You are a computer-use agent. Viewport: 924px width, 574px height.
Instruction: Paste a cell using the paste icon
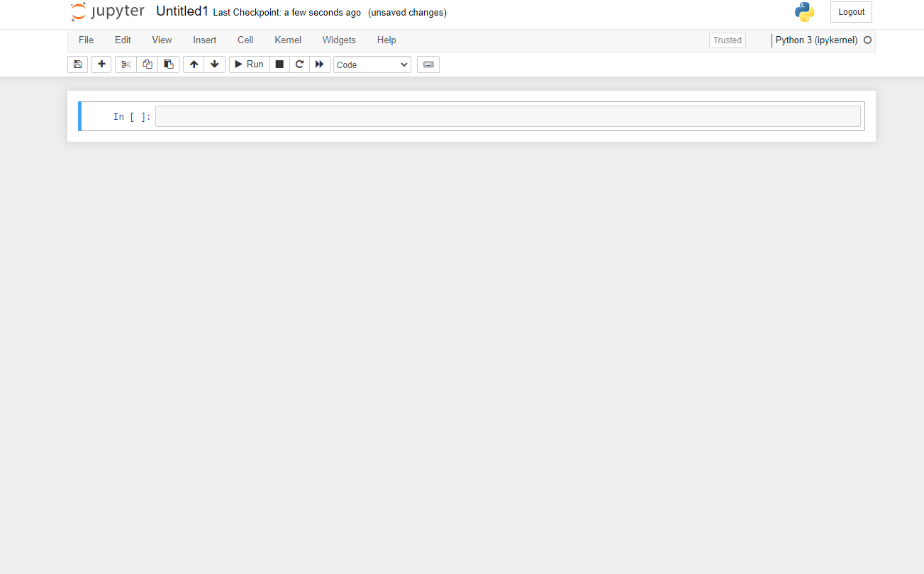pyautogui.click(x=168, y=64)
